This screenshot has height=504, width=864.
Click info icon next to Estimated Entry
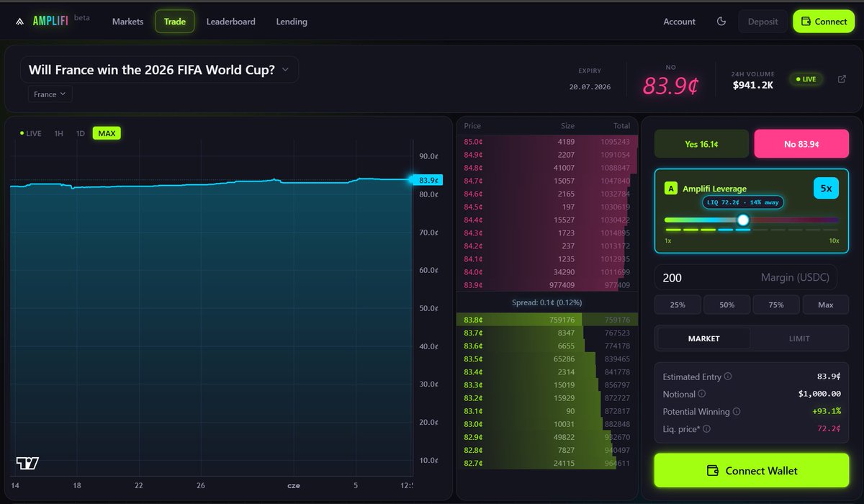tap(728, 377)
